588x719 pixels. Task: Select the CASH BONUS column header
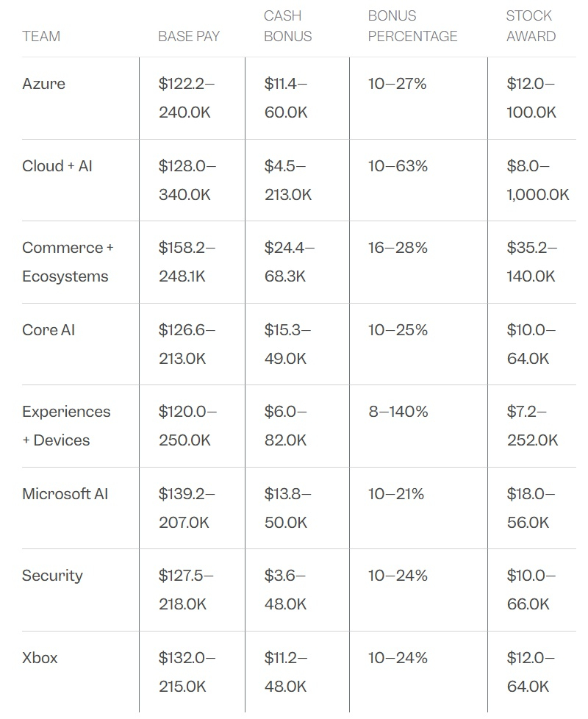(x=287, y=26)
